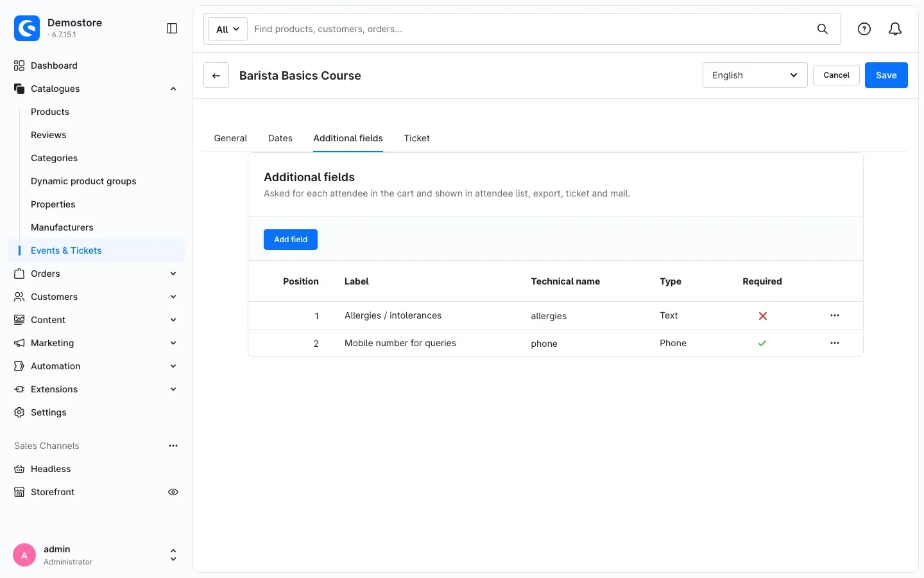Switch to the Ticket tab
Image resolution: width=924 pixels, height=578 pixels.
pos(417,138)
